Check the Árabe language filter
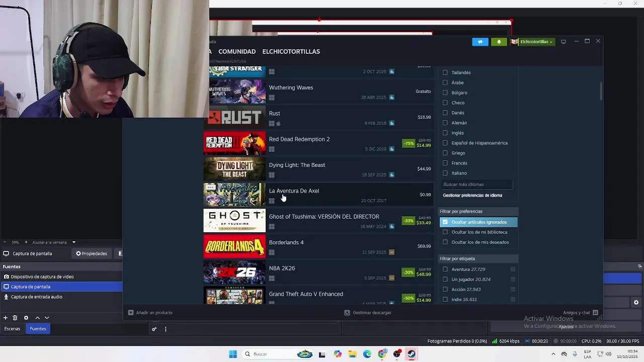 [445, 82]
